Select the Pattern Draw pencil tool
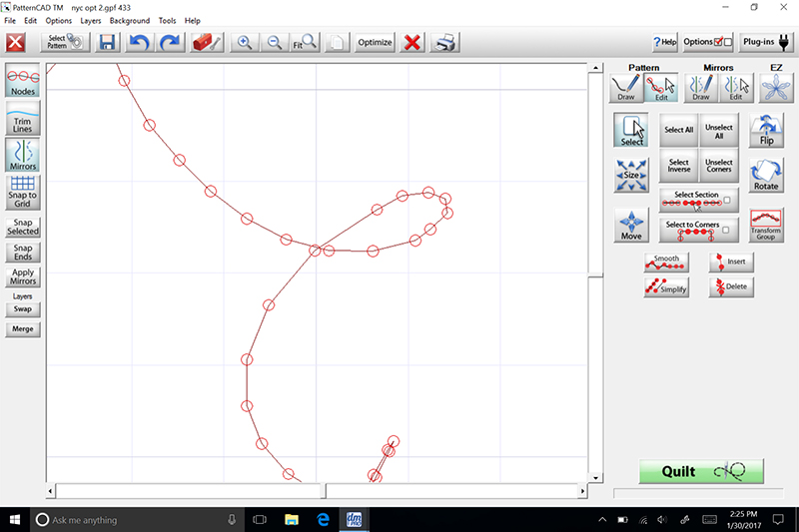 pos(627,88)
